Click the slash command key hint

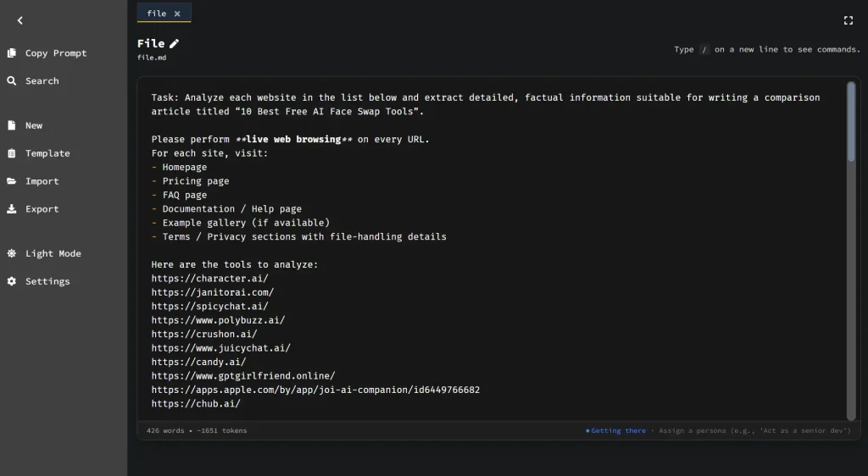pyautogui.click(x=704, y=50)
